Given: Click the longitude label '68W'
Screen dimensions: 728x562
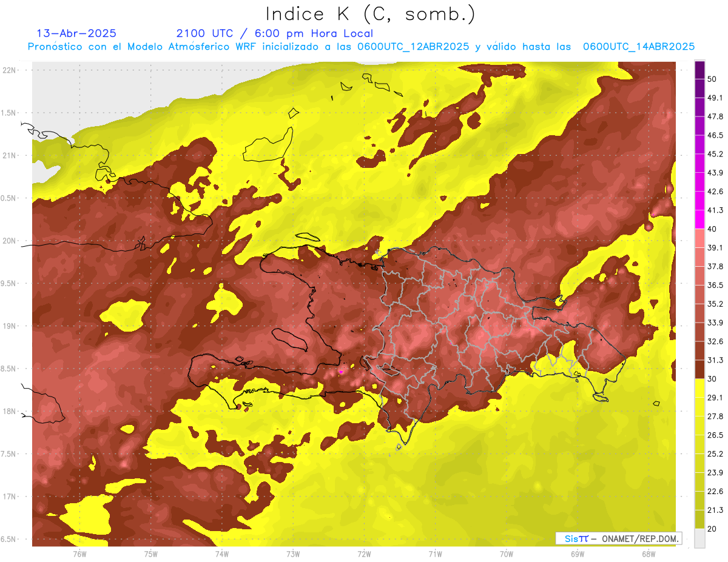Looking at the screenshot, I should click(x=649, y=554).
